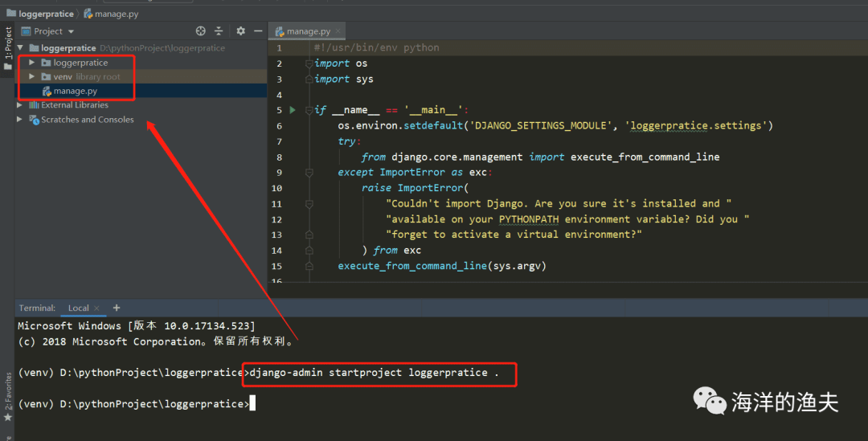Click the Collapse All icon in Project panel
Image resolution: width=868 pixels, height=441 pixels.
tap(219, 31)
